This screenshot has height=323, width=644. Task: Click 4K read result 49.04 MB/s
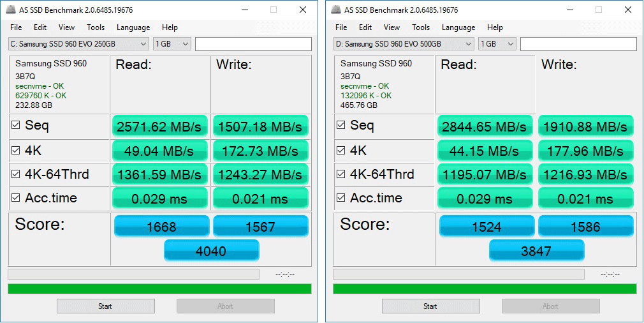pyautogui.click(x=159, y=151)
